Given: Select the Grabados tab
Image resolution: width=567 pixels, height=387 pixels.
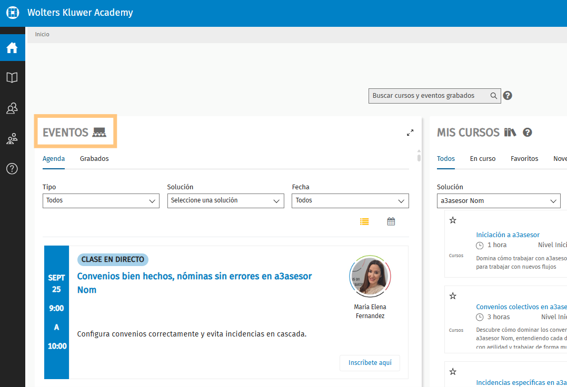Looking at the screenshot, I should [x=94, y=159].
